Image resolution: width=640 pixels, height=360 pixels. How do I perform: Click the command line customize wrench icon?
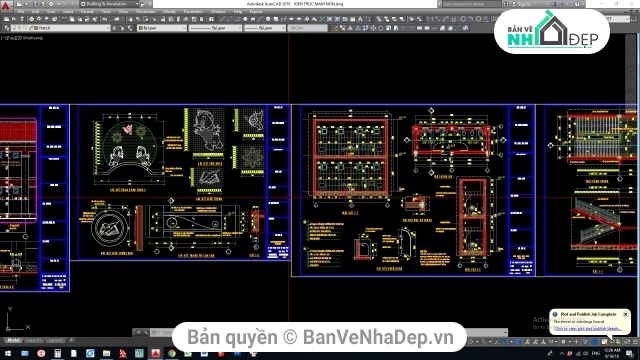[x=146, y=333]
